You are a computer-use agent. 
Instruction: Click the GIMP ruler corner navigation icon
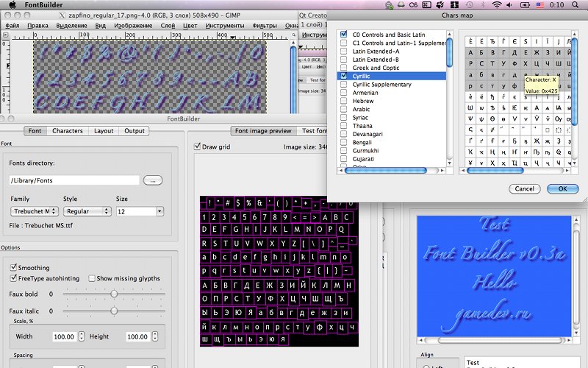pos(5,35)
